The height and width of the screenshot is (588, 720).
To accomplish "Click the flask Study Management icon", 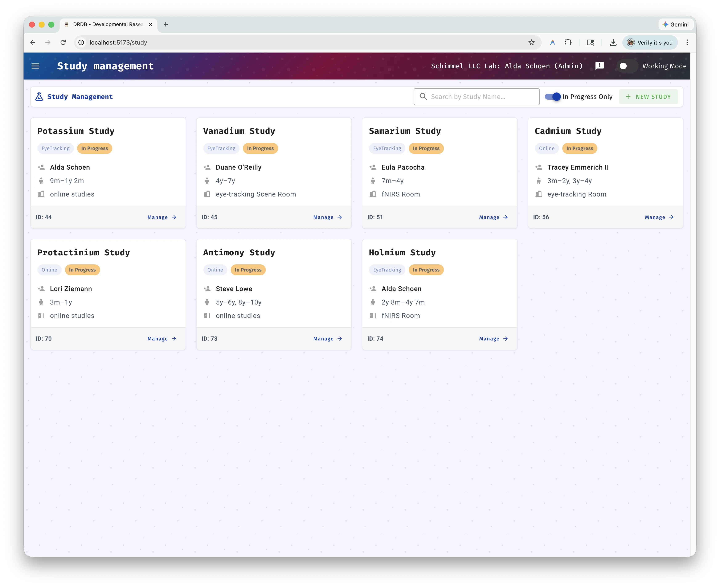I will pos(39,96).
